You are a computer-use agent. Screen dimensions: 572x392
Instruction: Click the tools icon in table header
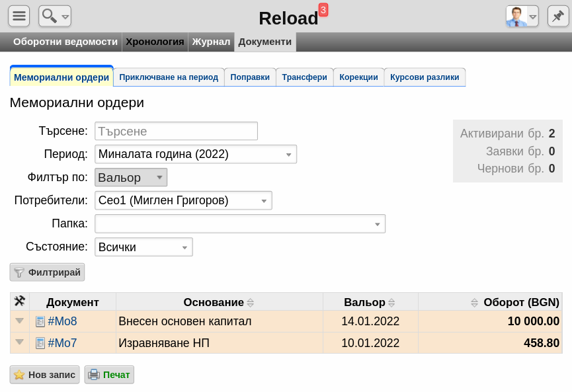click(x=19, y=301)
